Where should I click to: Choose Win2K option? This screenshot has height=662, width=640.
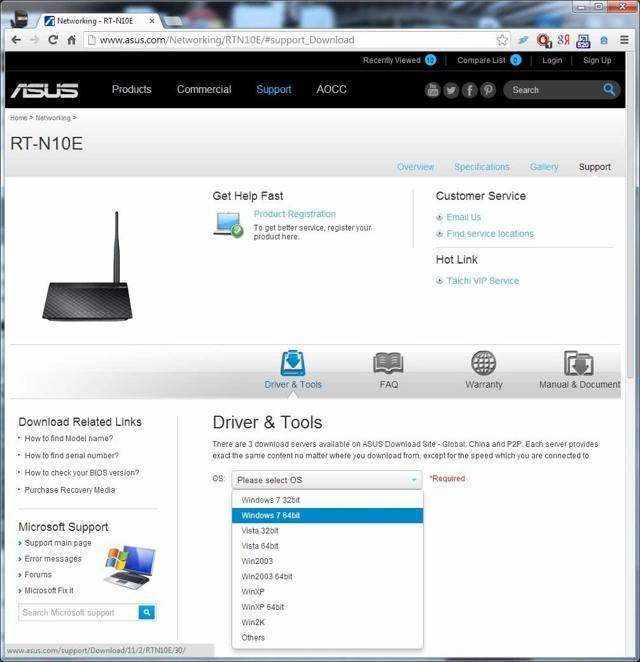pyautogui.click(x=327, y=622)
